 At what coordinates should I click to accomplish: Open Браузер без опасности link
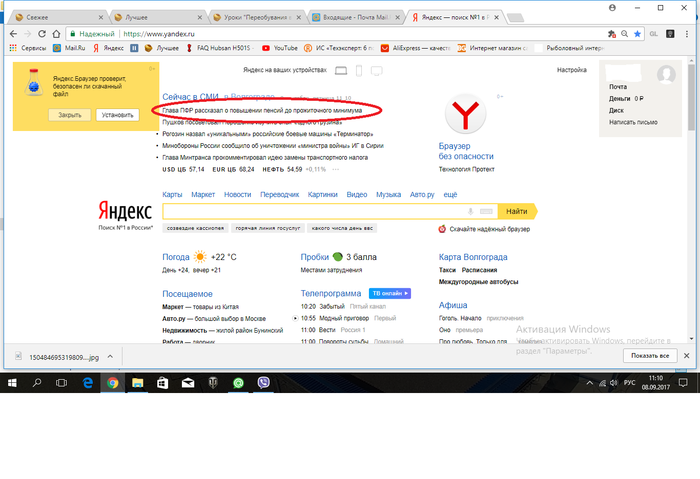click(x=466, y=151)
